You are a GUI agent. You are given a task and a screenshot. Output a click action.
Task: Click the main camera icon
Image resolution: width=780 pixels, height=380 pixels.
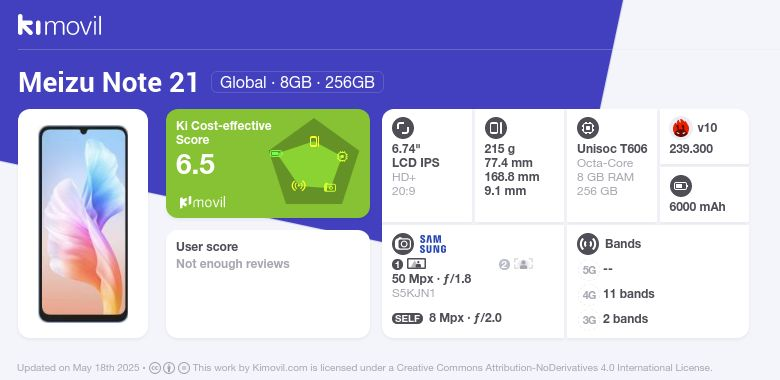point(403,244)
